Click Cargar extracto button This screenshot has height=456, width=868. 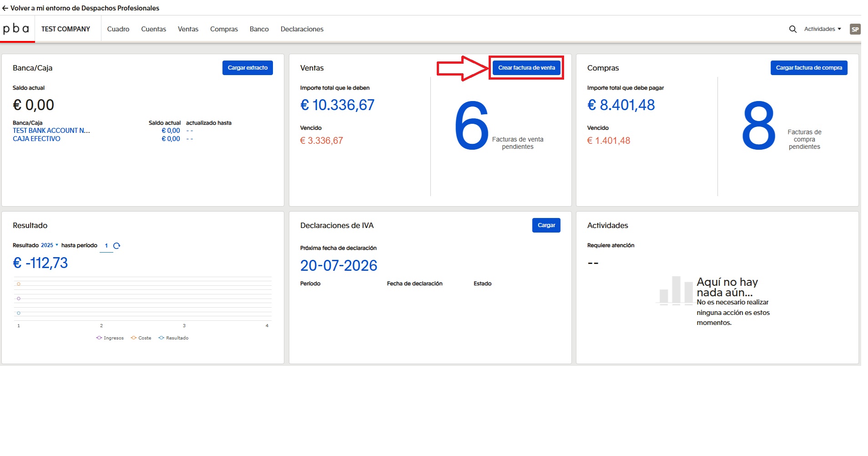click(x=247, y=68)
